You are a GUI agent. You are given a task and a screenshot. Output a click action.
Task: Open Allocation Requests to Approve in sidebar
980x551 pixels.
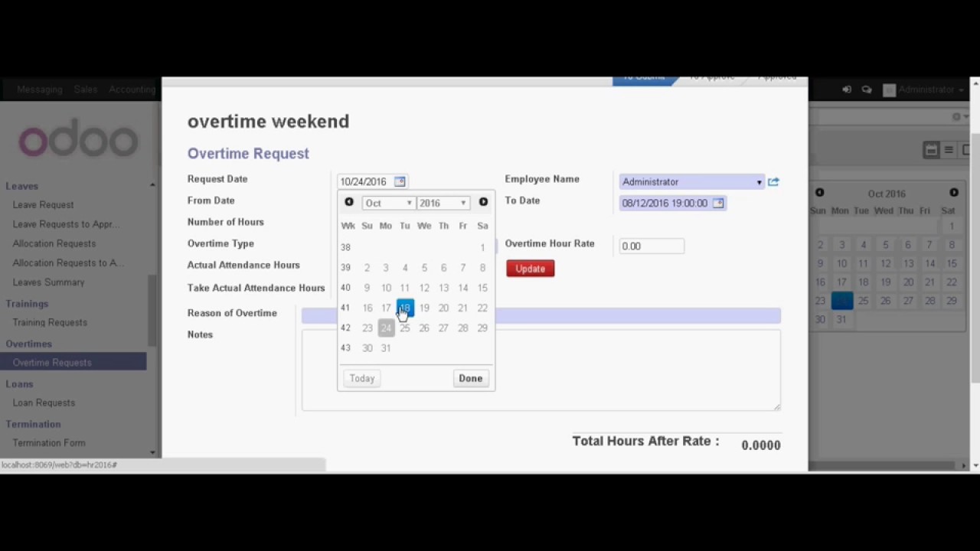point(68,262)
